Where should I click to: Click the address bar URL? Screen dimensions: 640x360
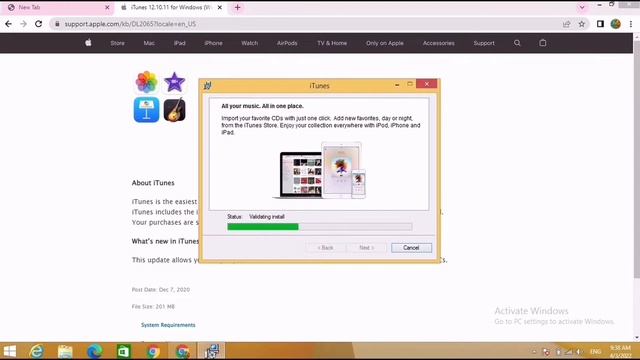[x=130, y=24]
